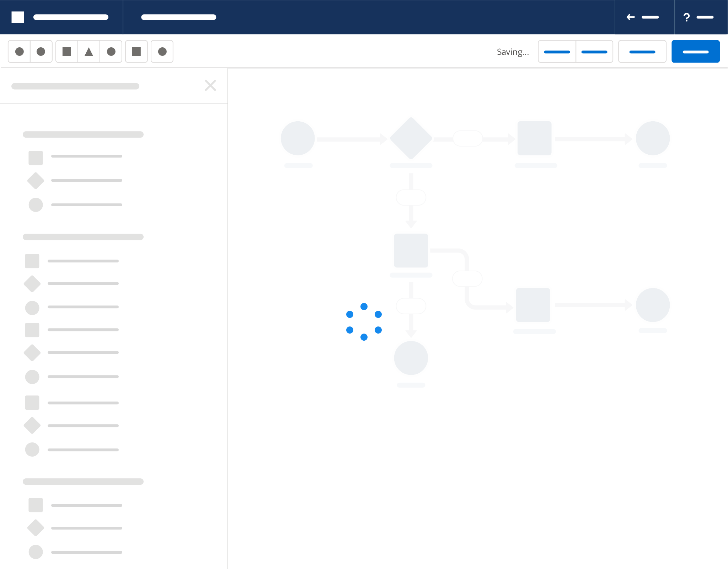Viewport: 728px width, 569px height.
Task: Select the diamond decision node on canvas
Action: [x=411, y=138]
